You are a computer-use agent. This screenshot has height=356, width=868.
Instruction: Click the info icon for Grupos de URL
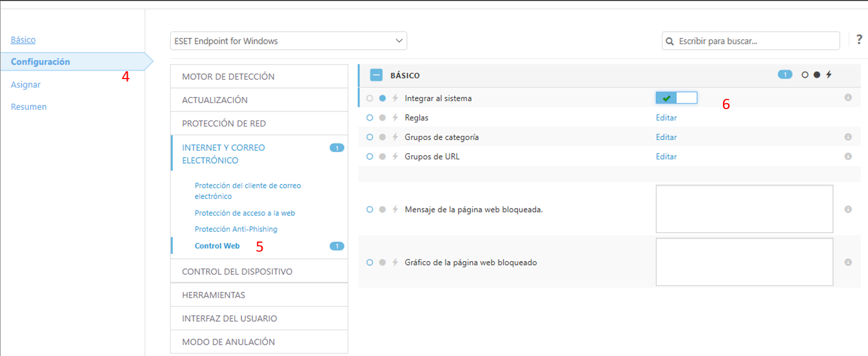coord(848,156)
